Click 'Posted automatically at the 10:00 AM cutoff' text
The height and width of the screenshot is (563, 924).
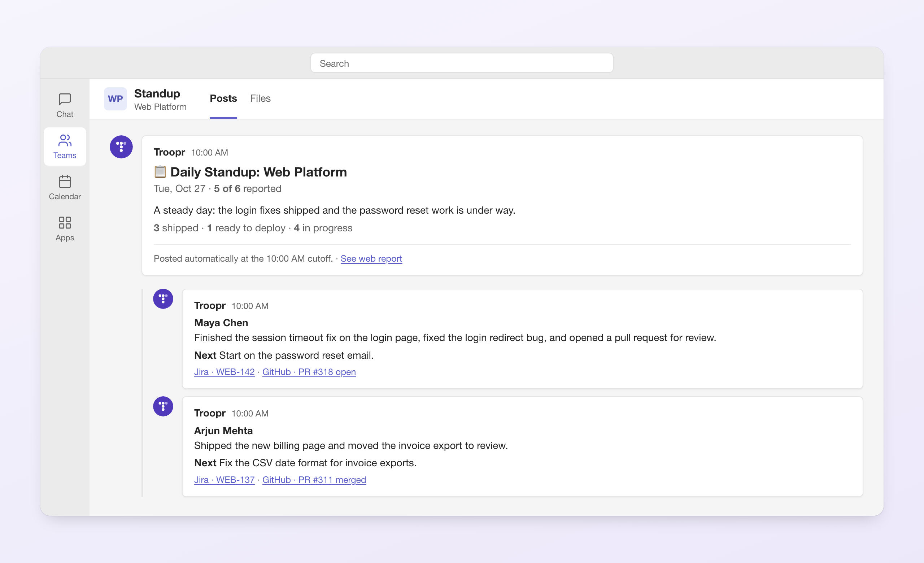243,259
